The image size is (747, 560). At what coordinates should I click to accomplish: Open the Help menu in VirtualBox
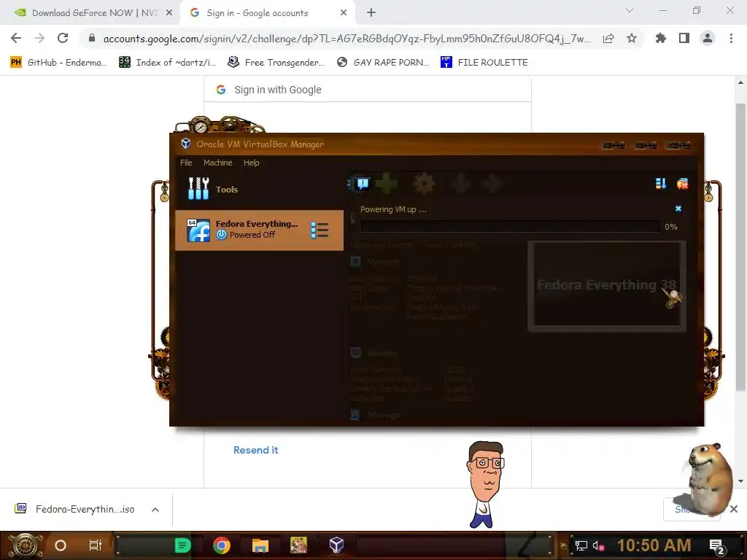(x=251, y=163)
